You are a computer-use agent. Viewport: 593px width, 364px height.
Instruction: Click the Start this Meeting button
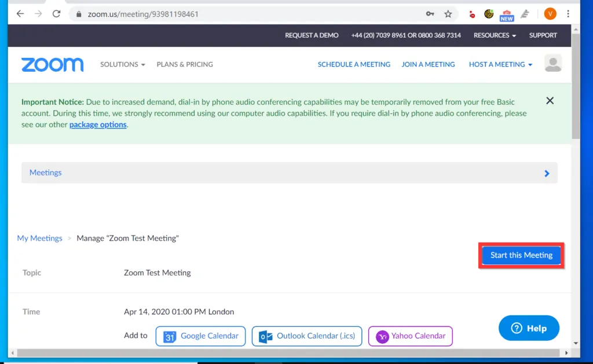522,255
